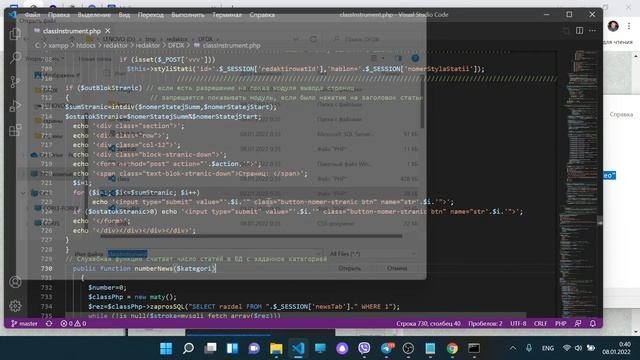Click xampp in breadcrumb path

58,45
